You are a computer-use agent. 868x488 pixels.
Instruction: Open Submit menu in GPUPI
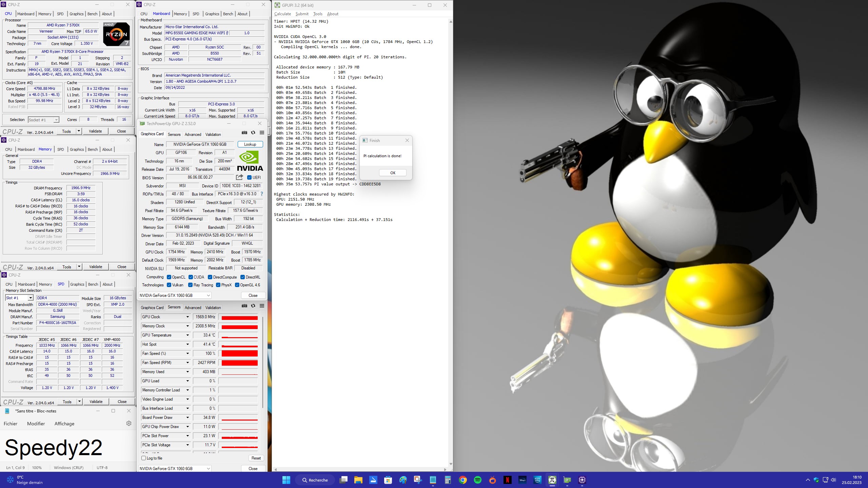tap(302, 14)
